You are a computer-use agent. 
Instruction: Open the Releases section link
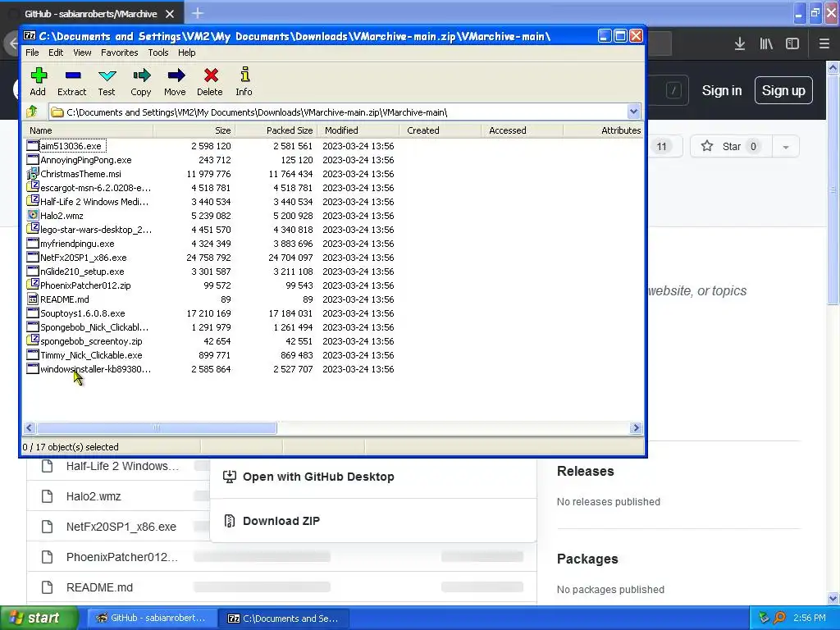pos(585,472)
